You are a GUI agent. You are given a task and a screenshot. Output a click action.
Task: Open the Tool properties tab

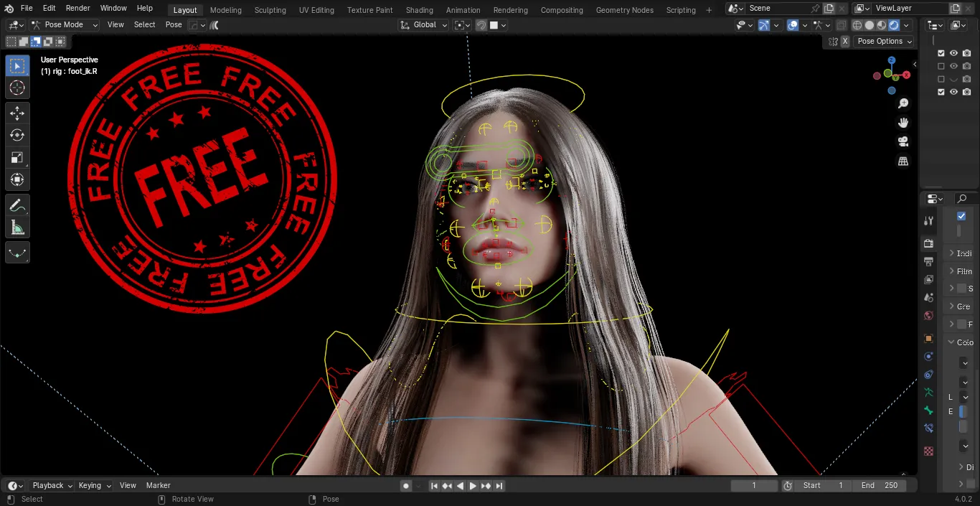(929, 221)
